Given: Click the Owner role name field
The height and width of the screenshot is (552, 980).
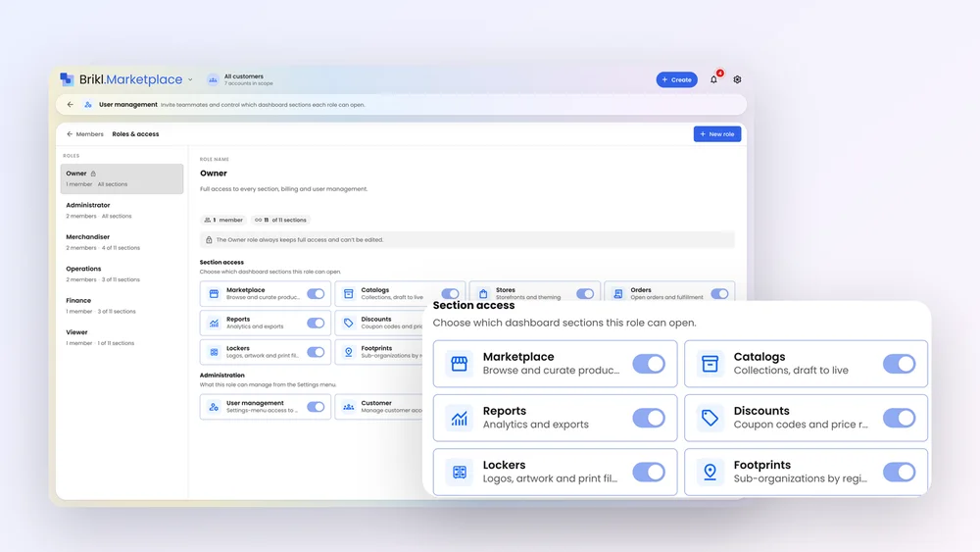Looking at the screenshot, I should (214, 174).
